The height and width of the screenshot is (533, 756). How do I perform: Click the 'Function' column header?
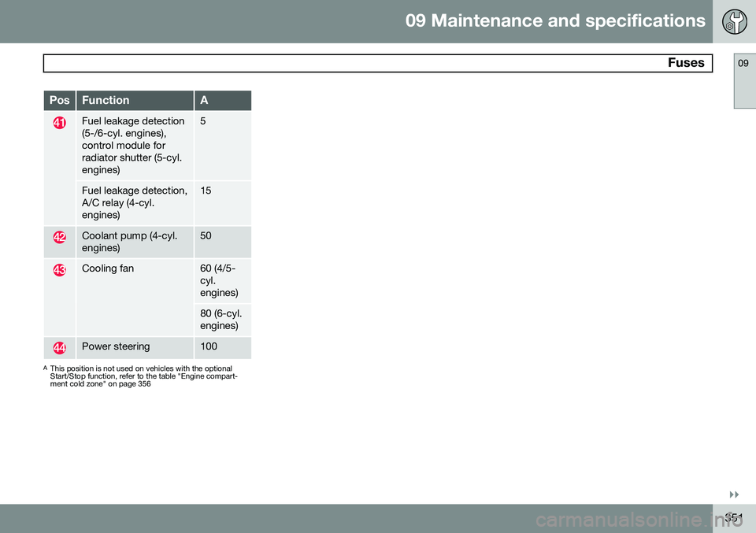135,100
